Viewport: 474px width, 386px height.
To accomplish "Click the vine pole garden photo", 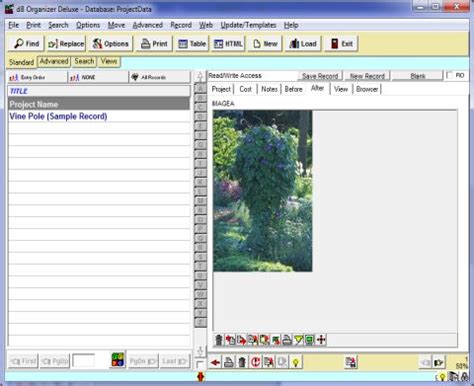I will [x=263, y=191].
